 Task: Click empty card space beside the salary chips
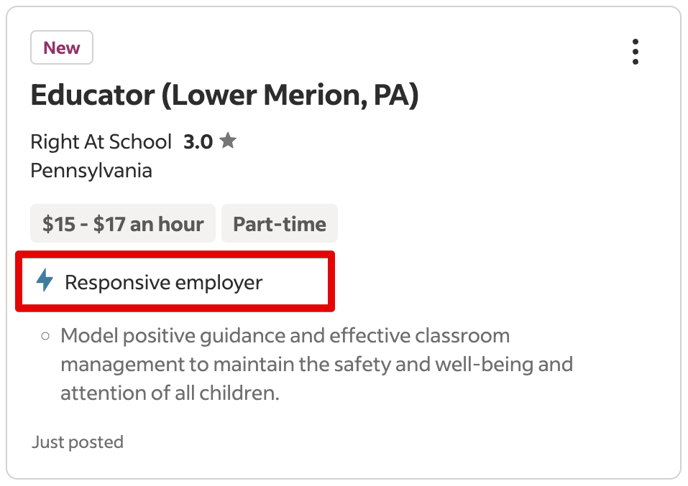pos(500,224)
